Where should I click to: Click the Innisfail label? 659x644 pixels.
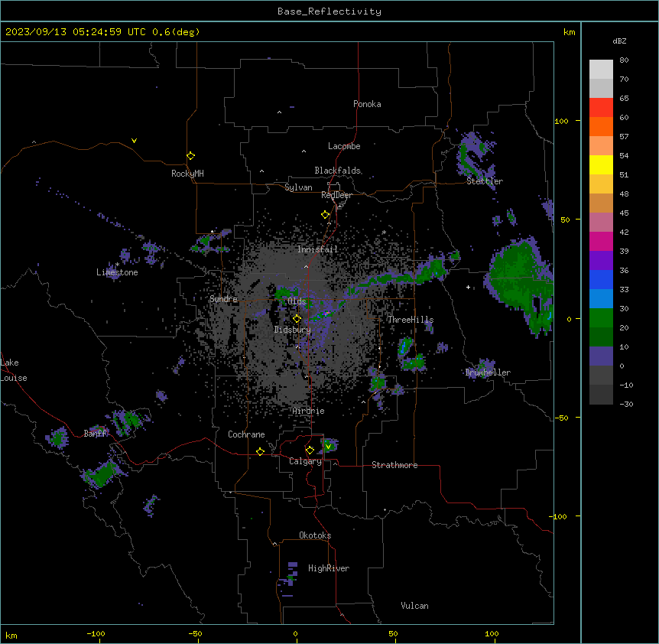click(317, 249)
